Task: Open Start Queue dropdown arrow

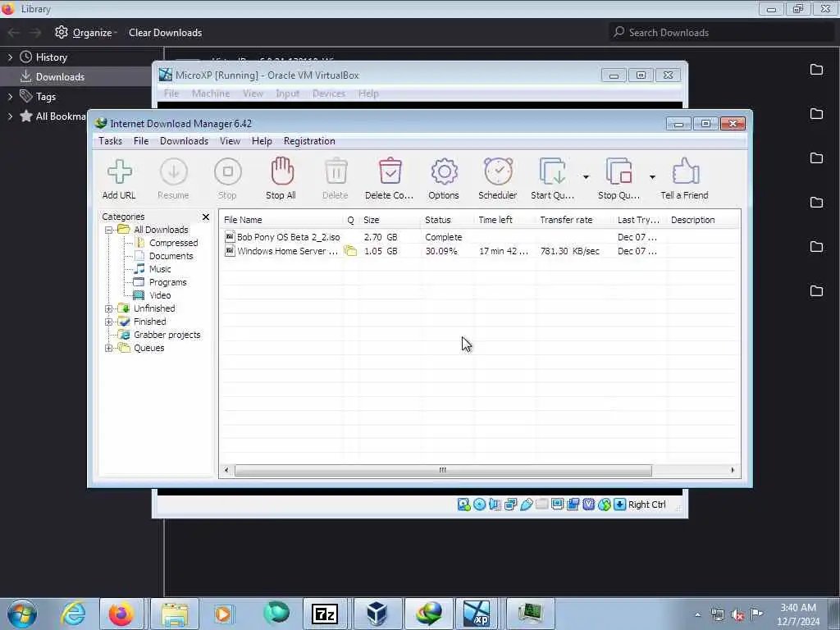Action: tap(586, 177)
